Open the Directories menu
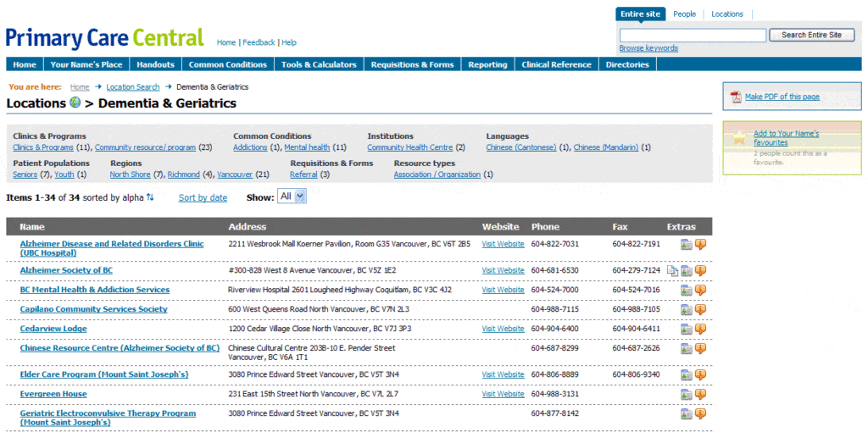Viewport: 868px width, 432px height. 627,64
